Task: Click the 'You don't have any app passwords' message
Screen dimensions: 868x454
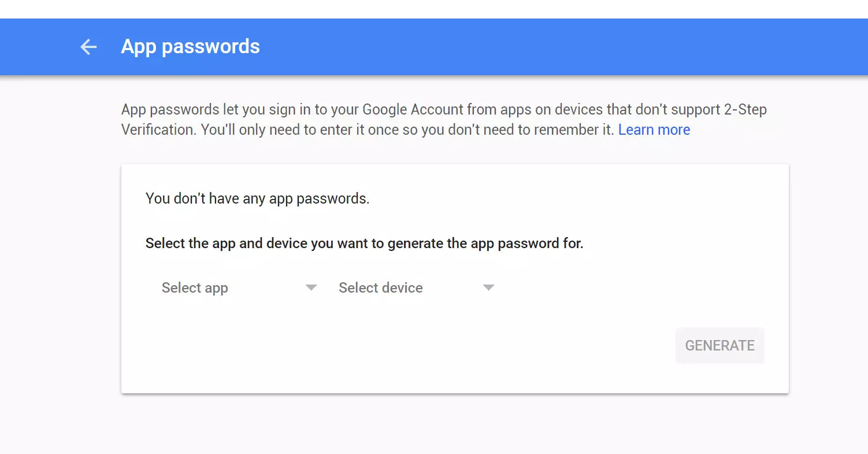Action: 257,198
